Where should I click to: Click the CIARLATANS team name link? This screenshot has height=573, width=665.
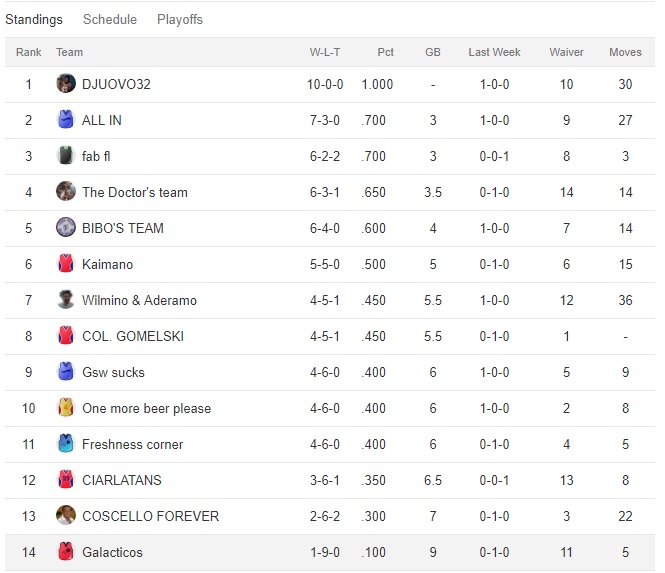pos(121,480)
